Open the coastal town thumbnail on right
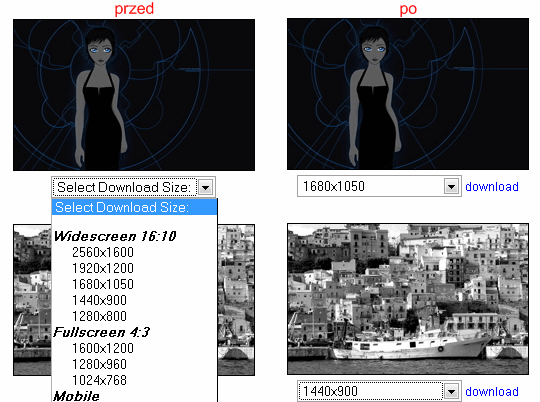This screenshot has height=402, width=540. click(408, 299)
